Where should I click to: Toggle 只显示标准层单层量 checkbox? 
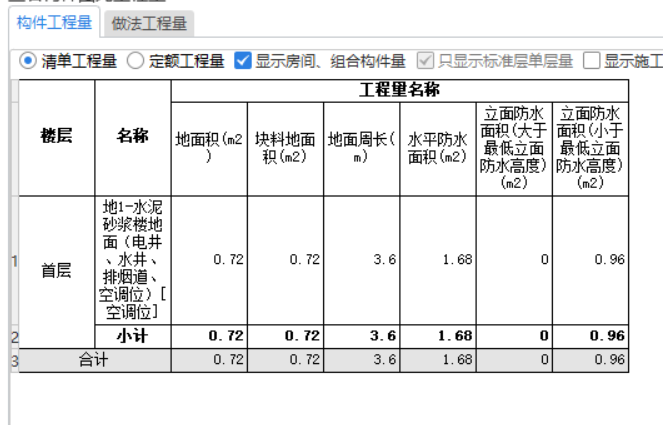(425, 60)
